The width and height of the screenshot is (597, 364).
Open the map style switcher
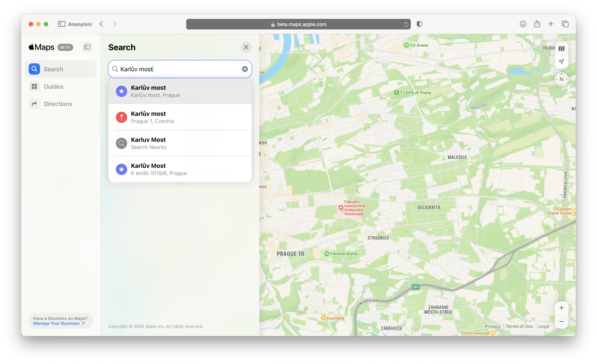[561, 48]
